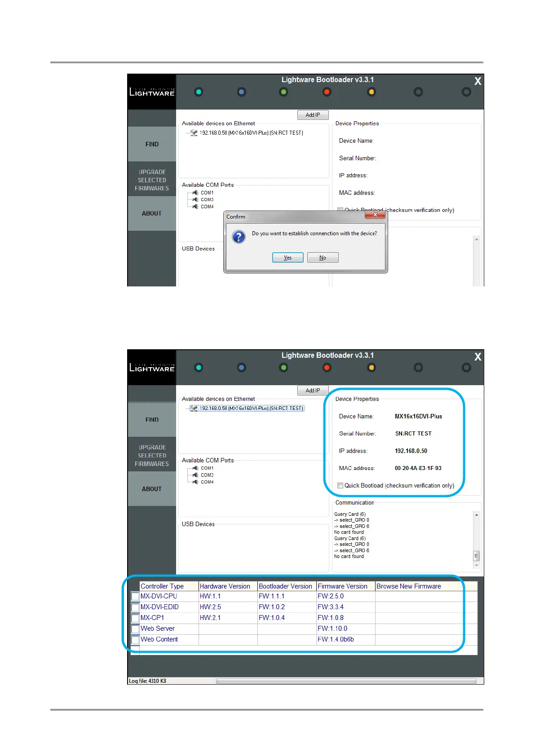Enable Quick Bootload checkbox in lower window

[340, 486]
